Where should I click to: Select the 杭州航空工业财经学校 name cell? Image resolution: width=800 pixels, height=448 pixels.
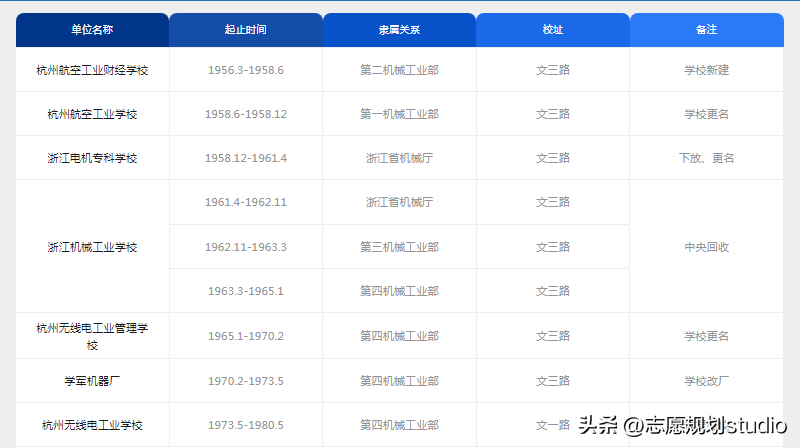tap(92, 70)
